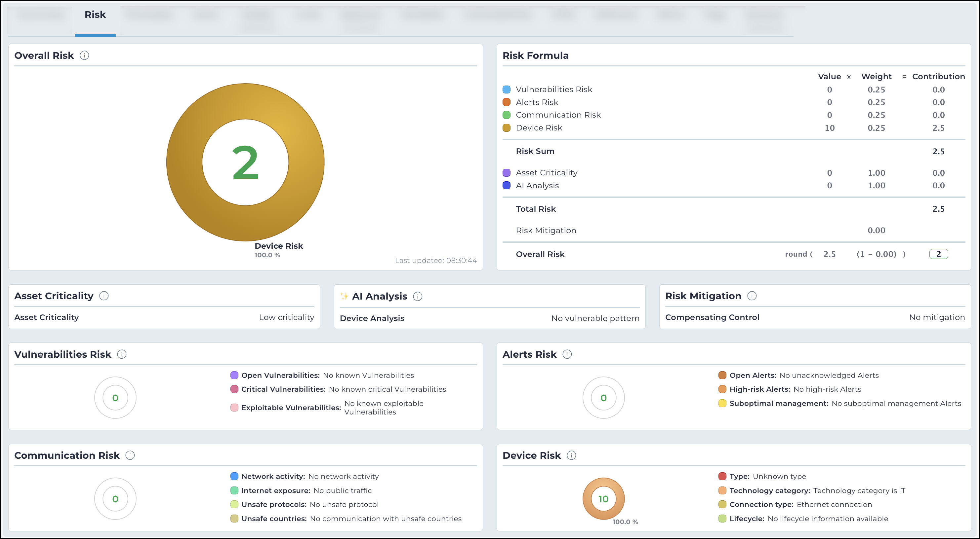Viewport: 980px width, 539px height.
Task: Click the Asset Criticality purple swatch
Action: (506, 173)
